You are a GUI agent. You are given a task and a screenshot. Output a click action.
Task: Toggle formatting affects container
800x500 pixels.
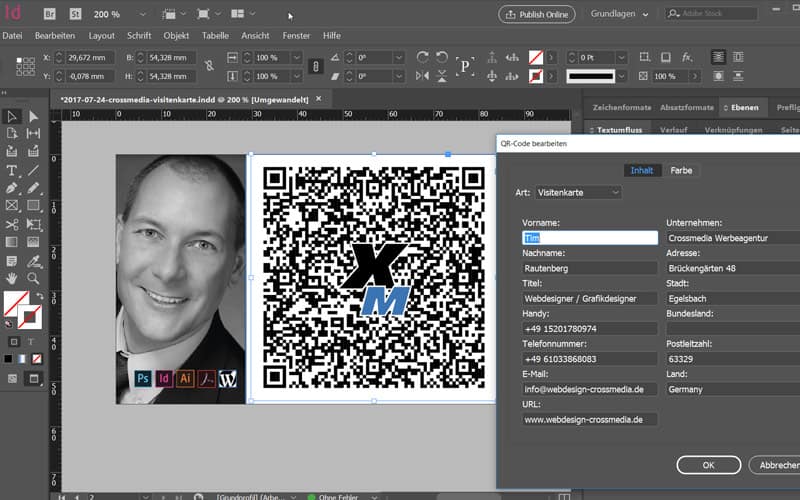pyautogui.click(x=14, y=341)
